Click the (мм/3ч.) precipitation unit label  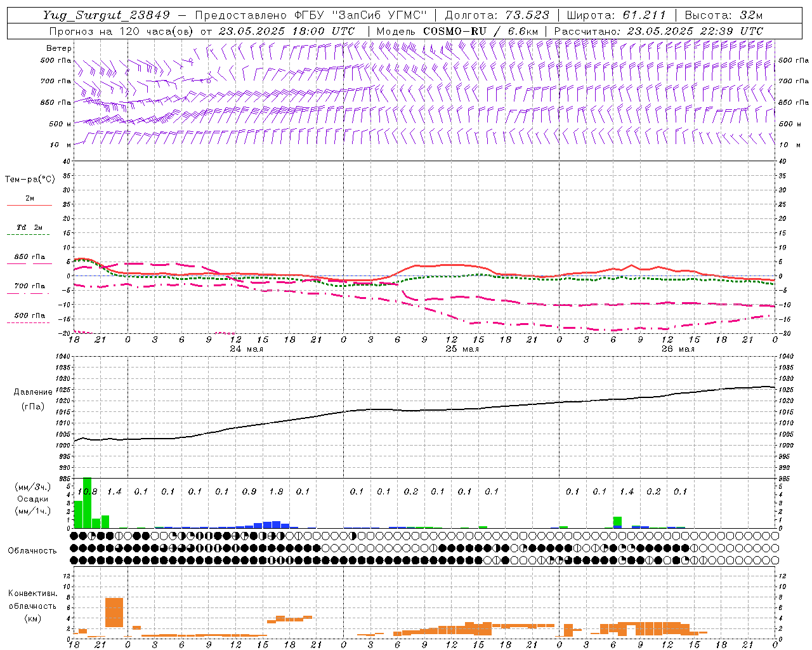pos(32,487)
